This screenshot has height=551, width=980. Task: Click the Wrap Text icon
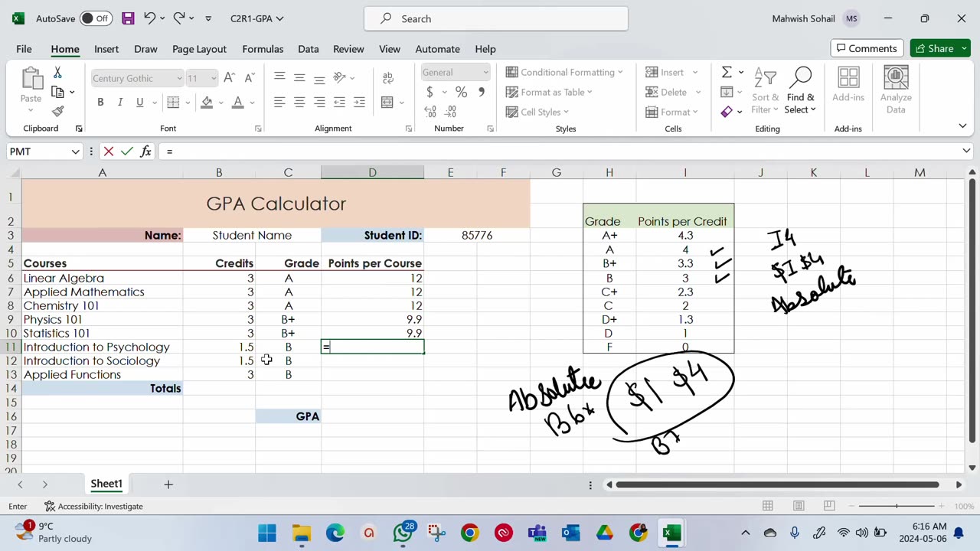pos(388,78)
